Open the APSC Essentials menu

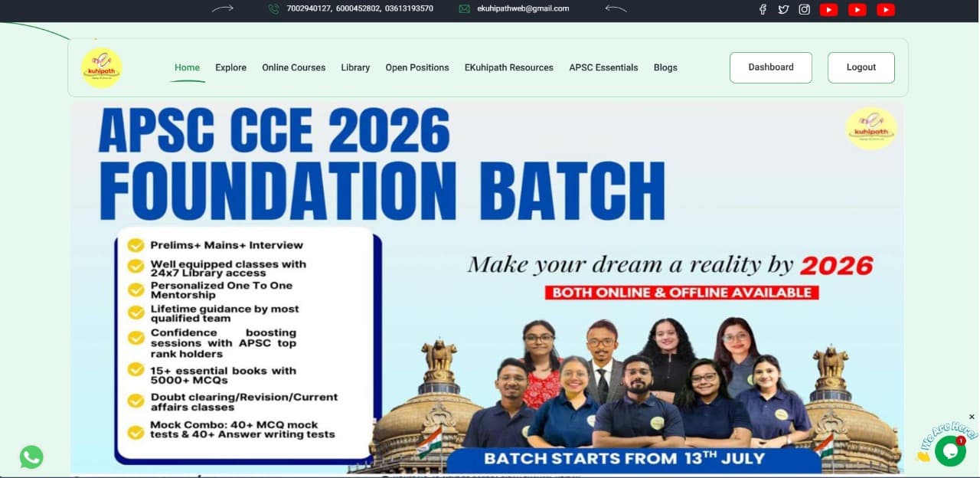click(603, 67)
